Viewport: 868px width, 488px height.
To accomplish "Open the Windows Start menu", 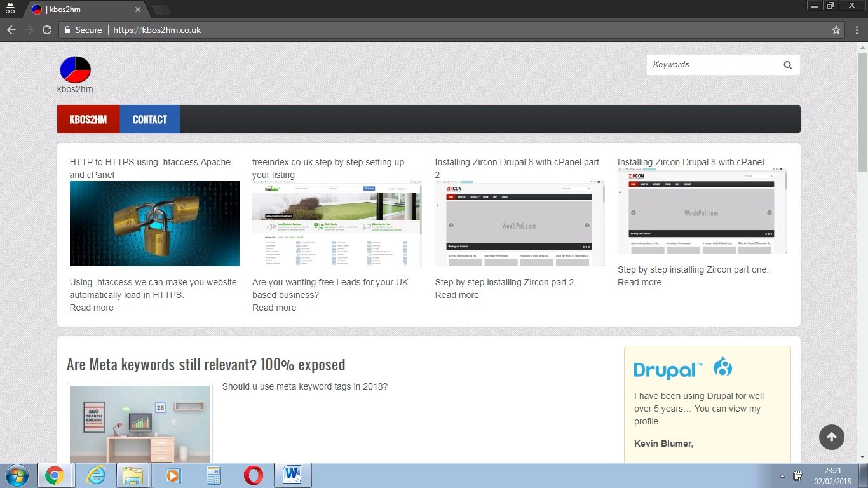I will (x=17, y=475).
